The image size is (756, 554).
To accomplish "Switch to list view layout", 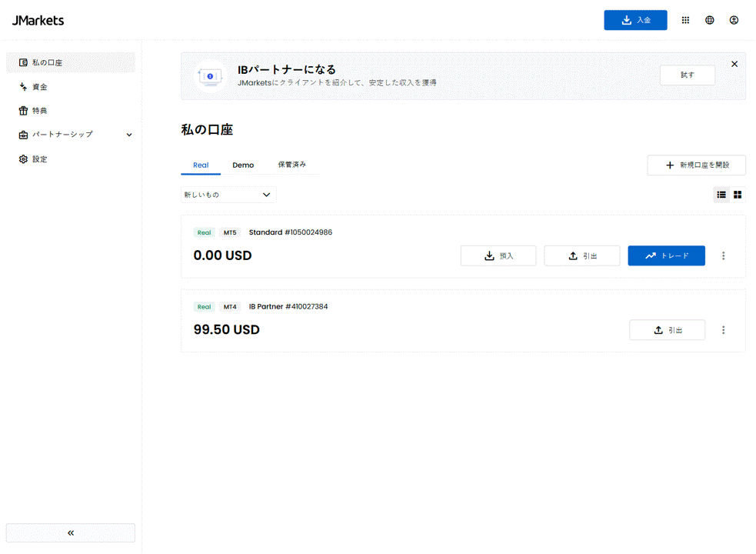I will tap(721, 195).
